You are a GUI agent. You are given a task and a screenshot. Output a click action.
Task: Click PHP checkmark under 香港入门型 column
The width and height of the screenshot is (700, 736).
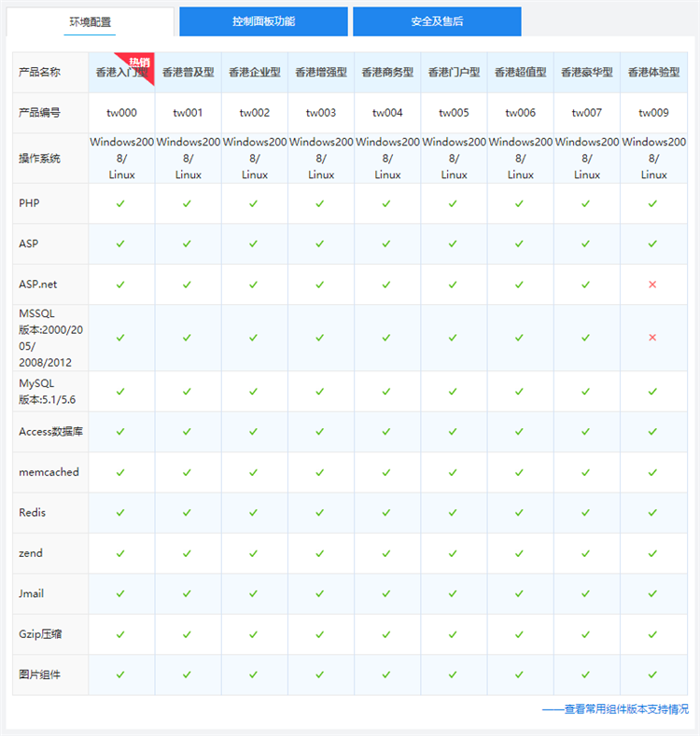[x=120, y=203]
